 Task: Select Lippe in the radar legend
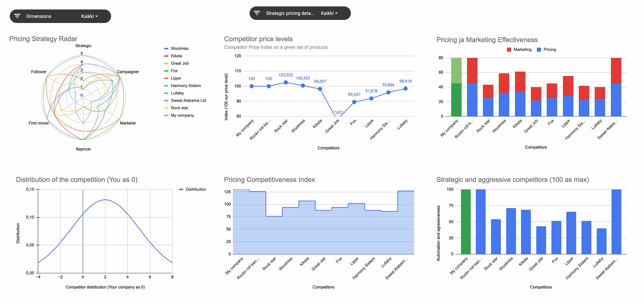pyautogui.click(x=176, y=78)
